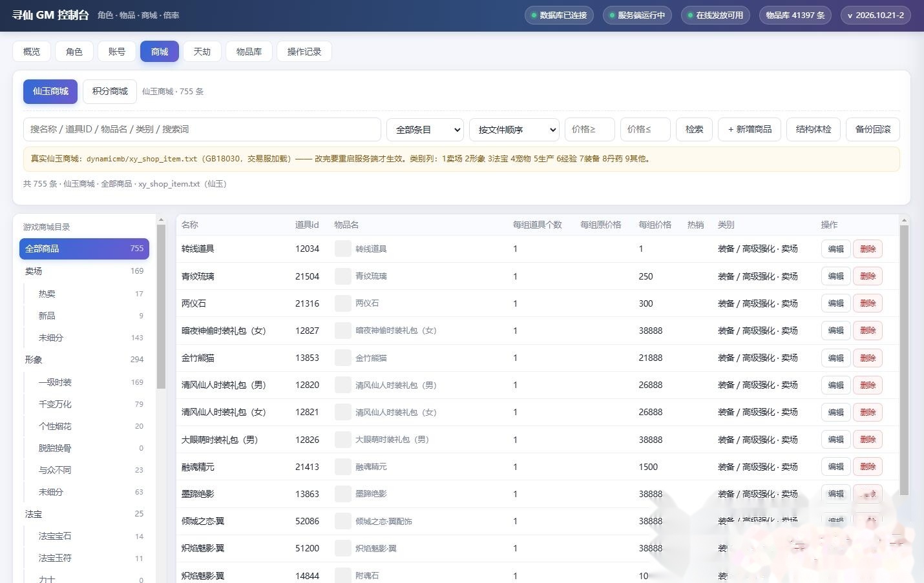Open the 操作记录 tab
Screen dimensions: 924x583
[304, 52]
